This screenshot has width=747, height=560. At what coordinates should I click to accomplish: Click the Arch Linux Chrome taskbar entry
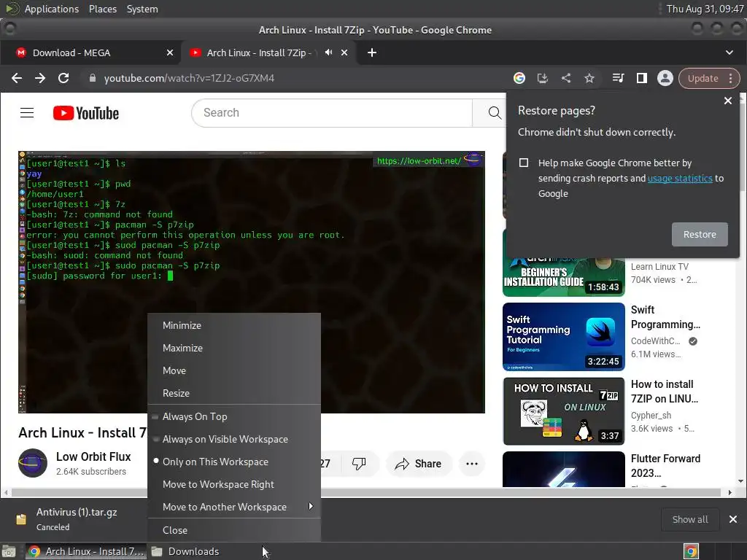[86, 551]
